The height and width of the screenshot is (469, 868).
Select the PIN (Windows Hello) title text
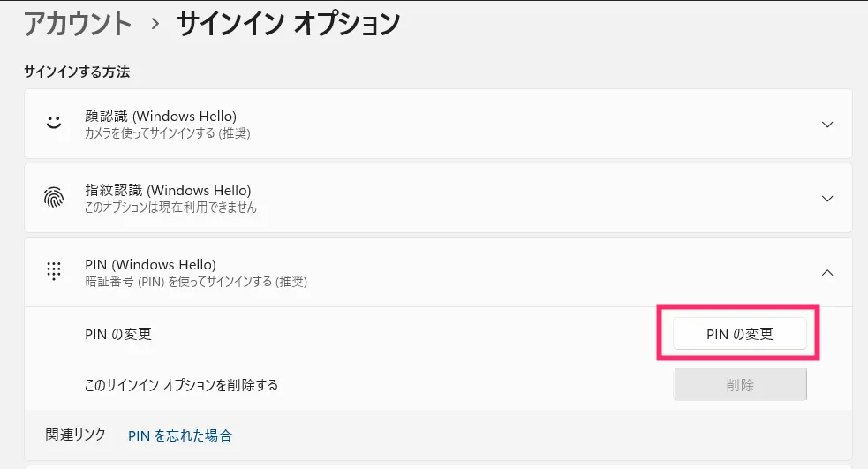pyautogui.click(x=150, y=264)
